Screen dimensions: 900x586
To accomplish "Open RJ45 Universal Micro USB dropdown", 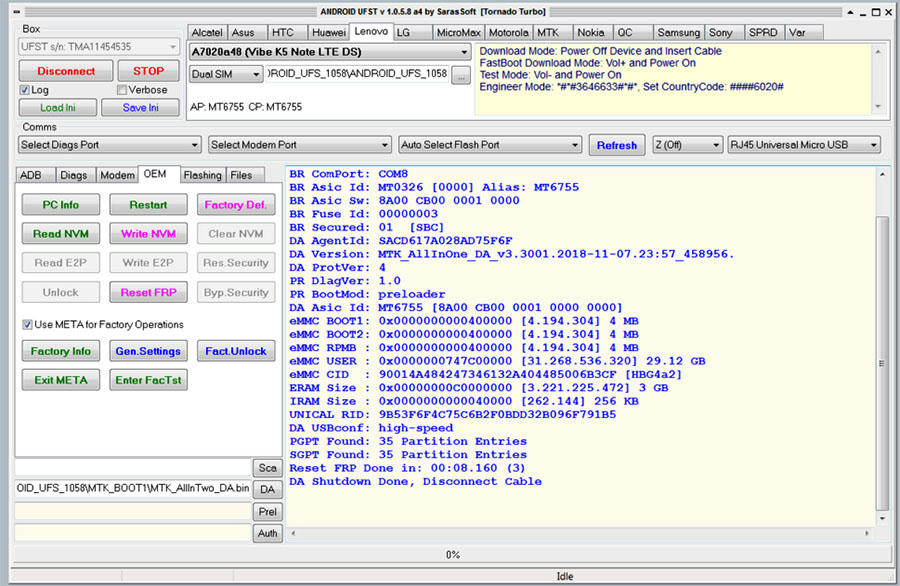I will (804, 145).
